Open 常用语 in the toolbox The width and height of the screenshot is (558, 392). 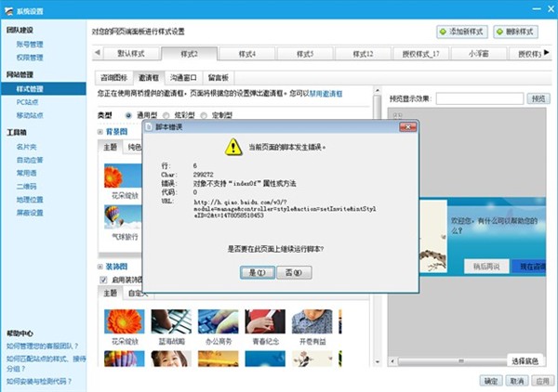(x=26, y=173)
